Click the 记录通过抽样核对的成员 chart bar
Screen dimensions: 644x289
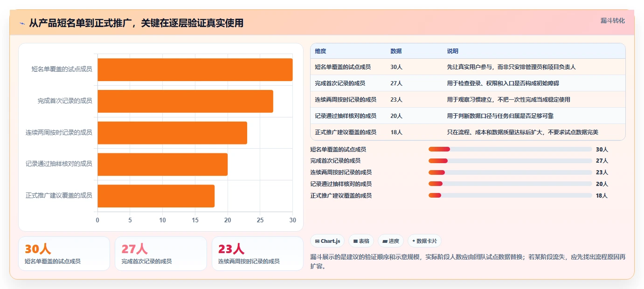162,165
